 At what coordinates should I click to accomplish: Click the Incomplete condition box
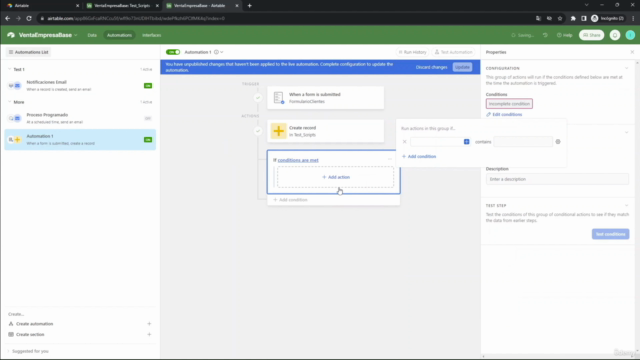click(509, 104)
